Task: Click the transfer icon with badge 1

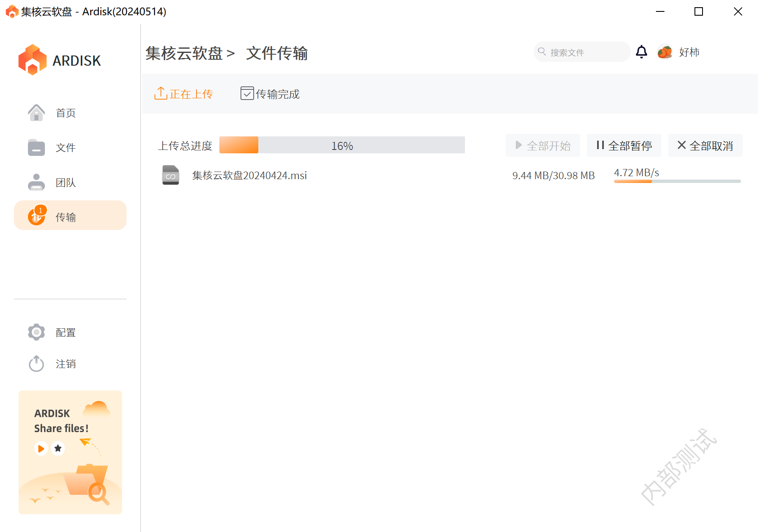Action: pos(37,215)
